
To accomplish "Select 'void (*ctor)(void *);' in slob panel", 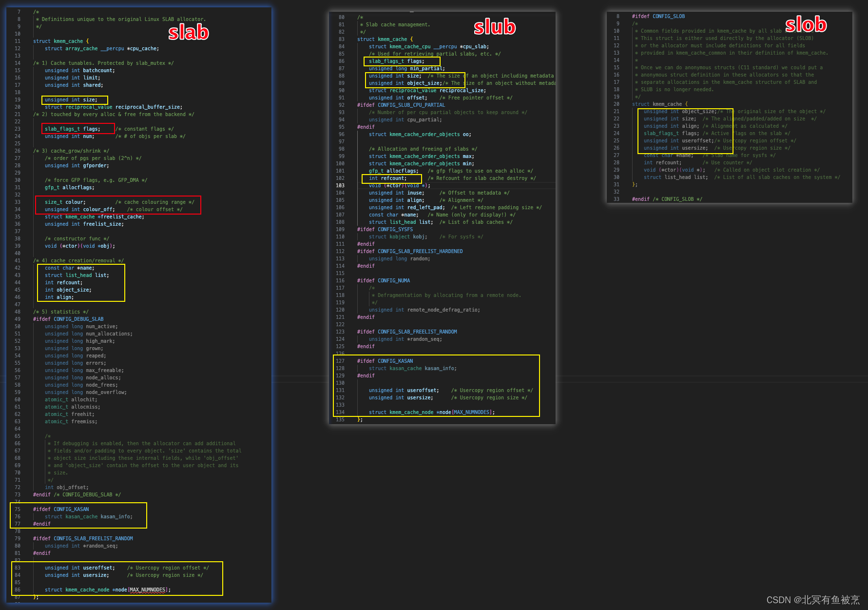I will tap(675, 170).
